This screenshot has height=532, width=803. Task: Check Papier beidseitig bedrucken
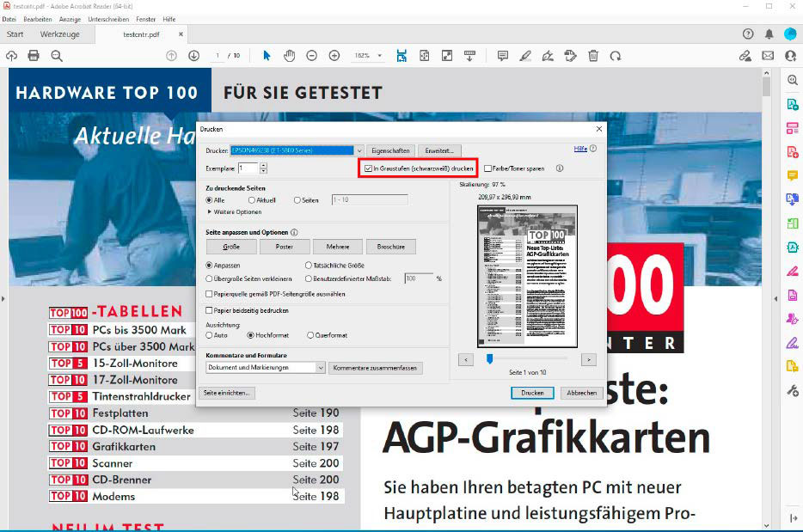point(209,310)
